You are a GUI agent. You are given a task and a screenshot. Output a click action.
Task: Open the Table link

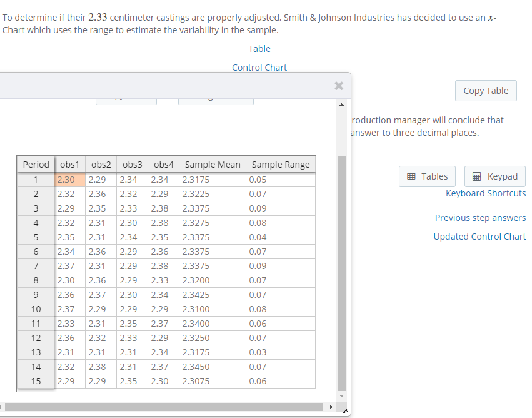point(259,49)
